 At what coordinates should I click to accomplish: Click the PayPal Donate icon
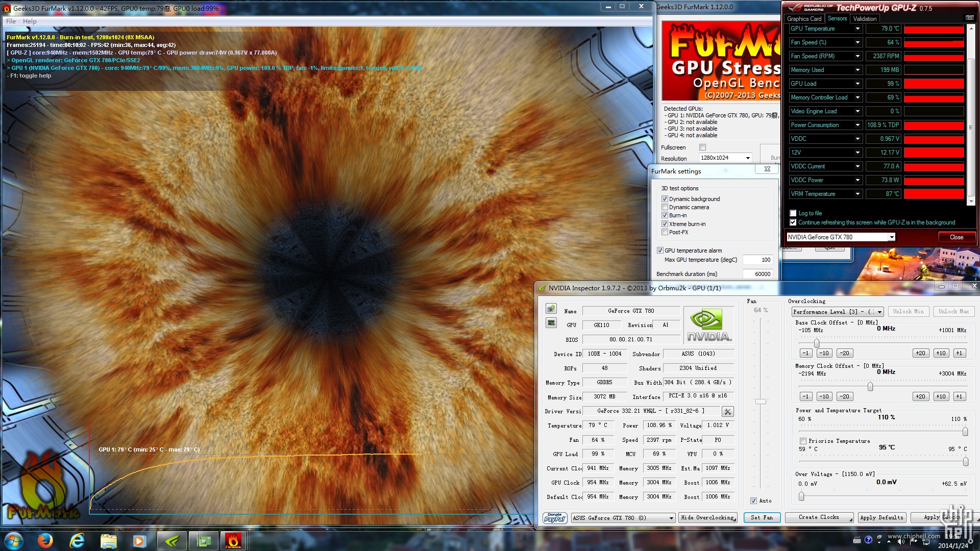(x=555, y=518)
